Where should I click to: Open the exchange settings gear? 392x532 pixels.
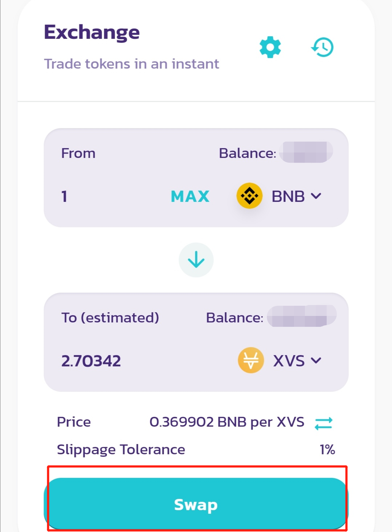click(270, 47)
